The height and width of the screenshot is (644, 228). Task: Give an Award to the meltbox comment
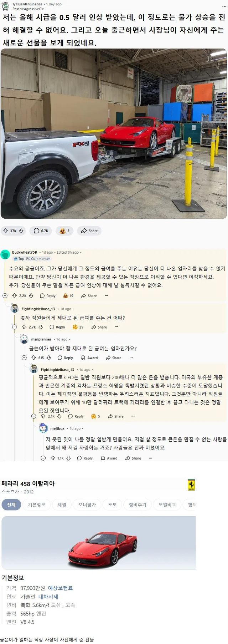pyautogui.click(x=109, y=458)
